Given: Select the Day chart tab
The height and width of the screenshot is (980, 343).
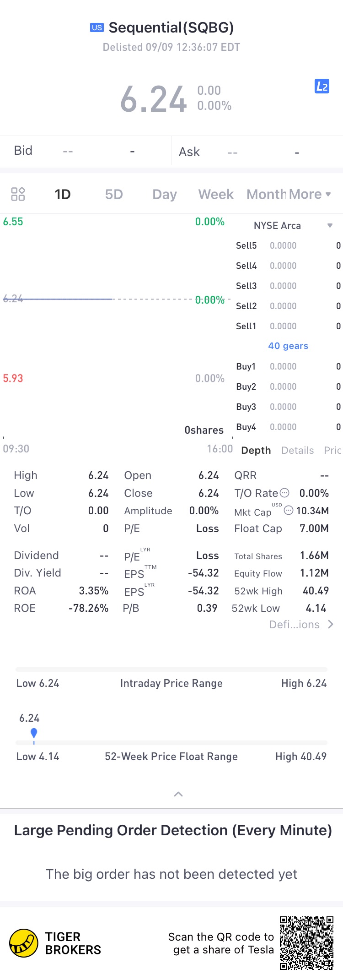Looking at the screenshot, I should click(x=165, y=194).
